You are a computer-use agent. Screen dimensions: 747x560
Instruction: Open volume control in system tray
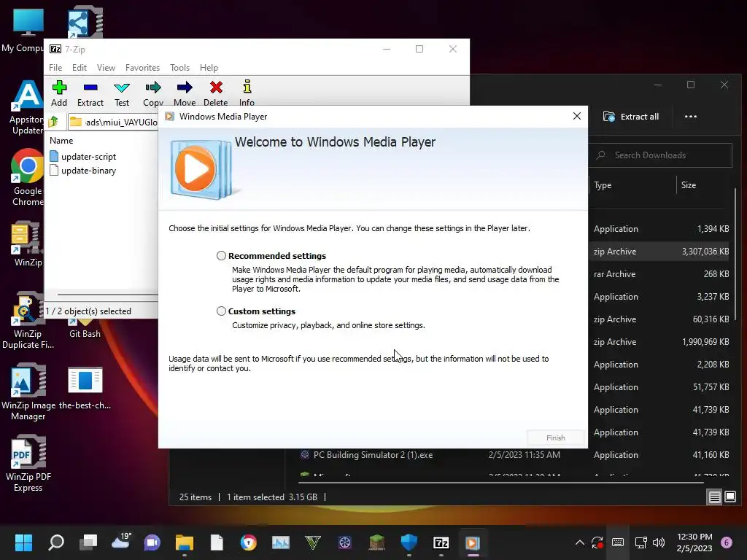659,542
